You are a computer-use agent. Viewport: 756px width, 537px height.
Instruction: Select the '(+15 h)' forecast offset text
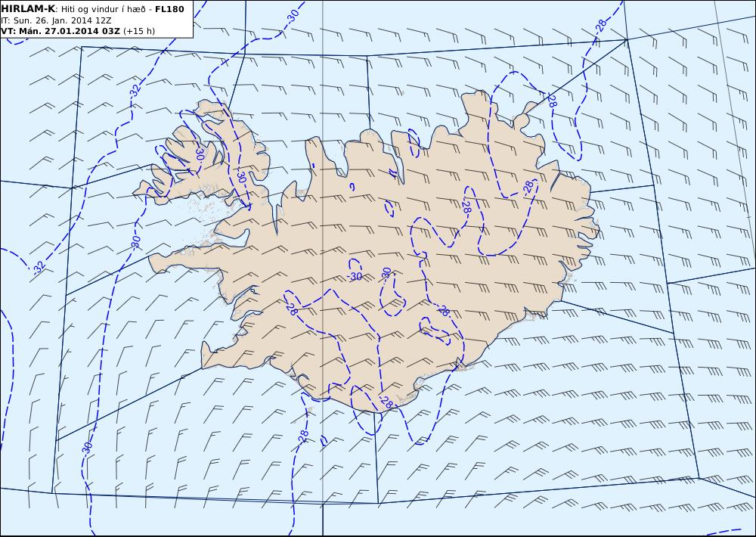139,31
